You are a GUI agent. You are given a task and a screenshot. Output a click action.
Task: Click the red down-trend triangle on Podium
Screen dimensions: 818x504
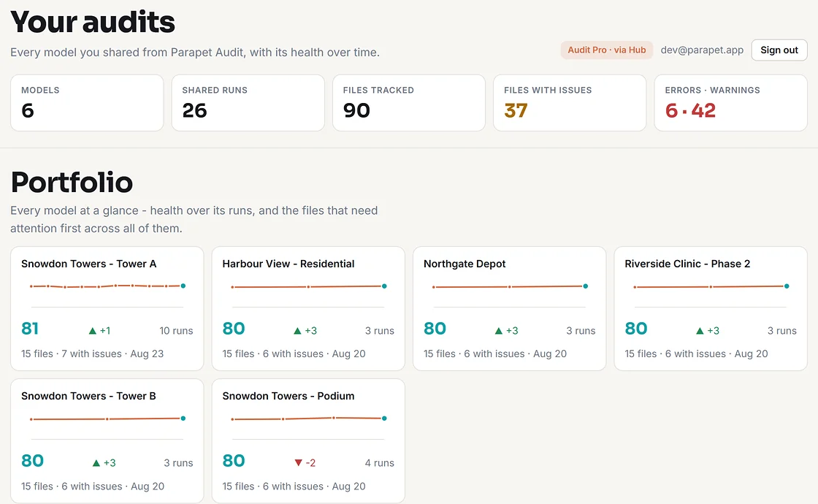(x=299, y=463)
